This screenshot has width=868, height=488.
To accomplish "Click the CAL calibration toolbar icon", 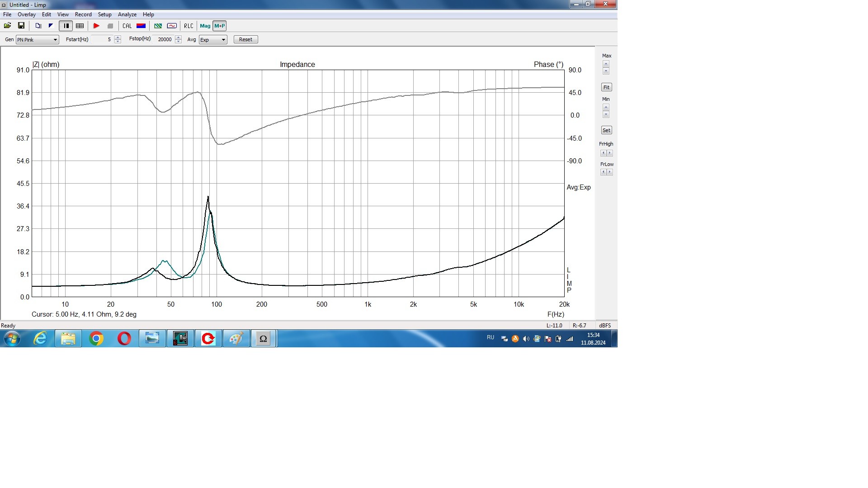I will (127, 26).
